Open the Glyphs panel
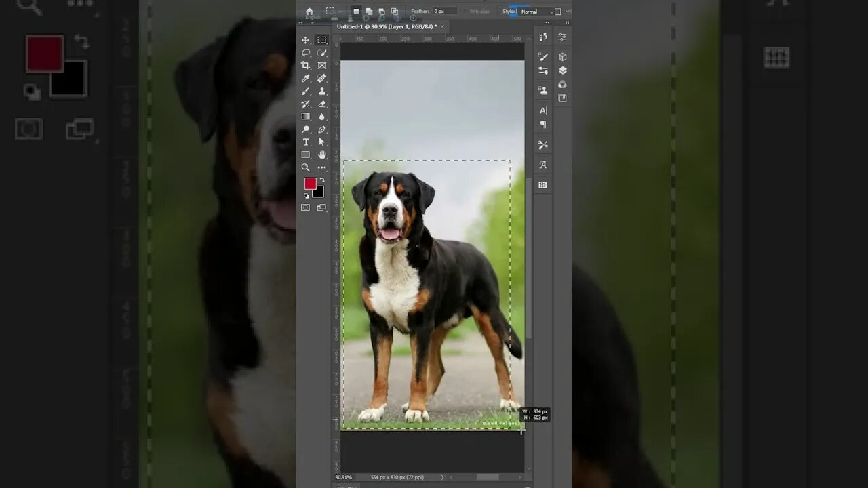Screen dimensions: 868x488 (543, 165)
